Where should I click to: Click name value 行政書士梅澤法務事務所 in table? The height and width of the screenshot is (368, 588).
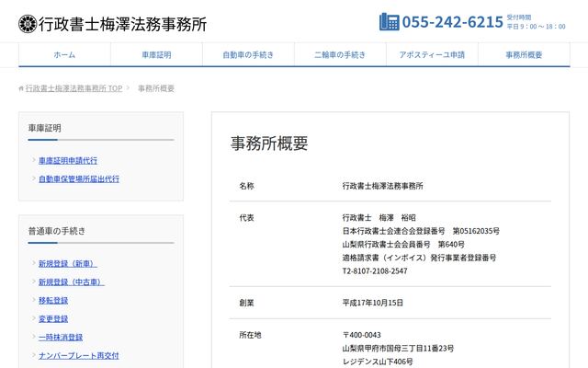click(382, 186)
